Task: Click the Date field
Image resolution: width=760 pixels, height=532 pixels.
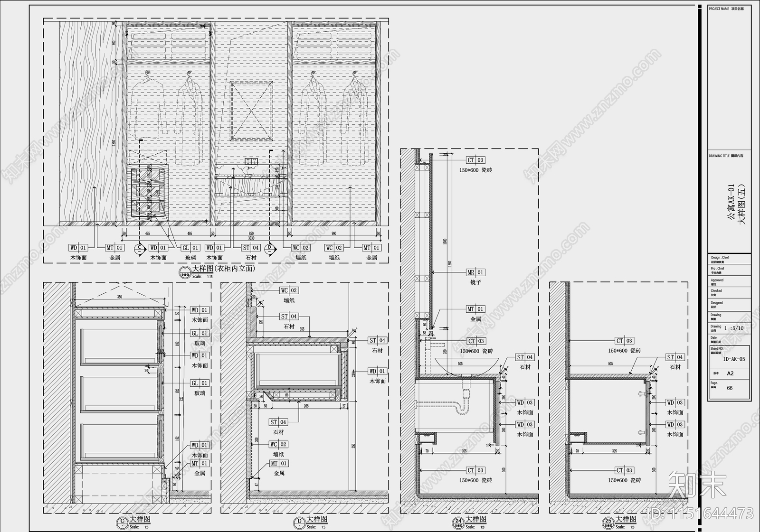Action: coord(729,339)
